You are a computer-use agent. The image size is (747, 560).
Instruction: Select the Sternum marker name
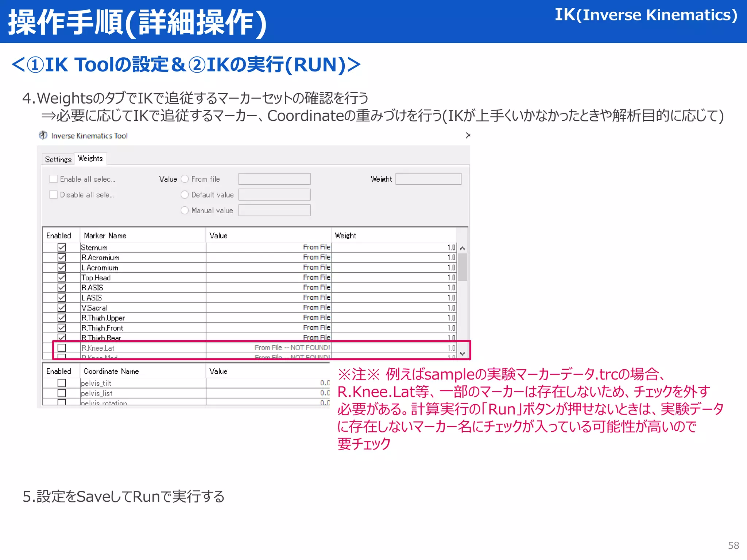(94, 248)
